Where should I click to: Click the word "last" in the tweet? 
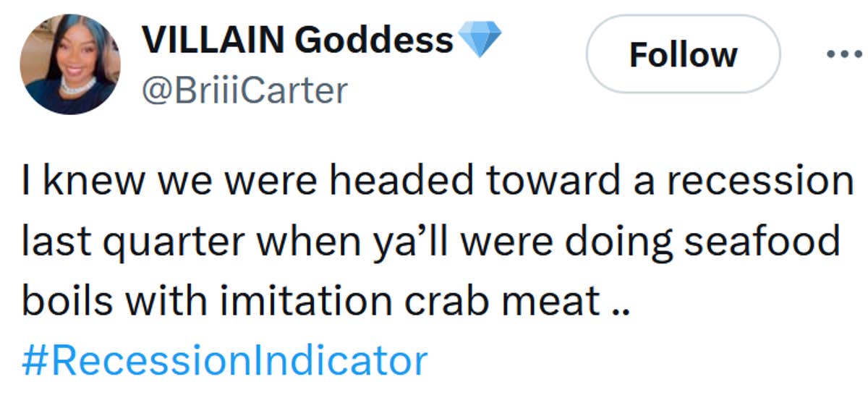pos(53,242)
